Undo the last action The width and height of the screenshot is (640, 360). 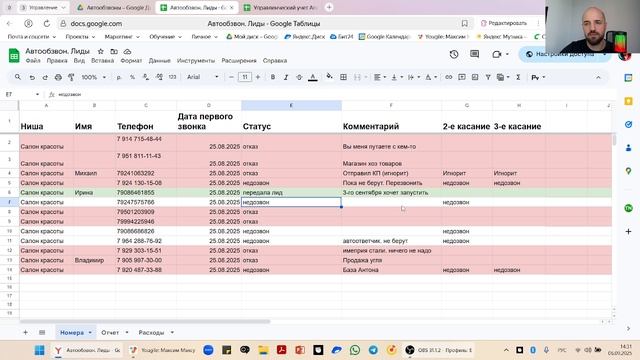pos(32,77)
